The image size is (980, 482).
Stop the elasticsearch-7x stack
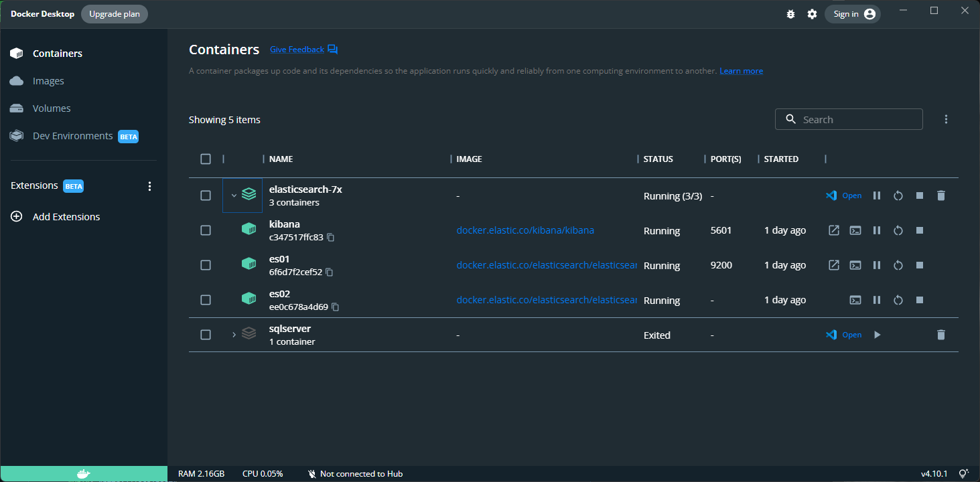click(920, 195)
